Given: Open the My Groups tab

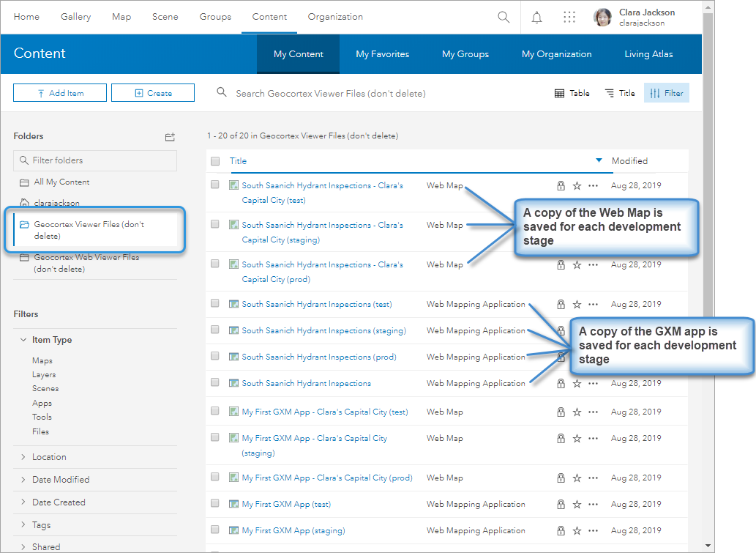Looking at the screenshot, I should pyautogui.click(x=465, y=54).
